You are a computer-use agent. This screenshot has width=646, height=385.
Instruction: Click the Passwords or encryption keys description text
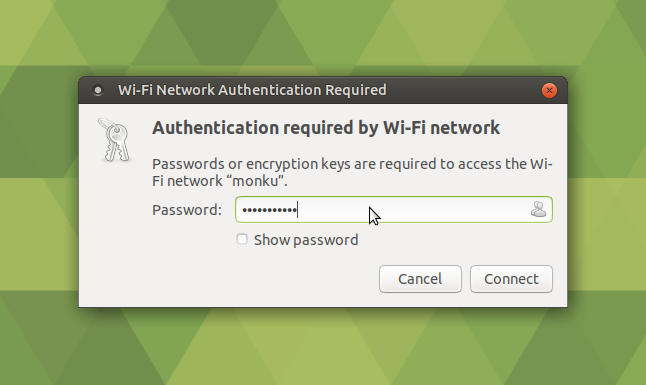pyautogui.click(x=352, y=172)
